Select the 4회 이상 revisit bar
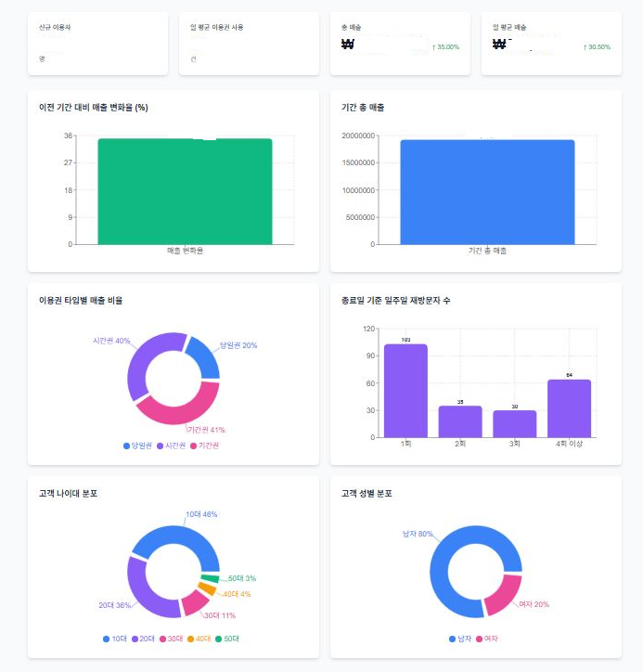This screenshot has height=672, width=643. (569, 408)
